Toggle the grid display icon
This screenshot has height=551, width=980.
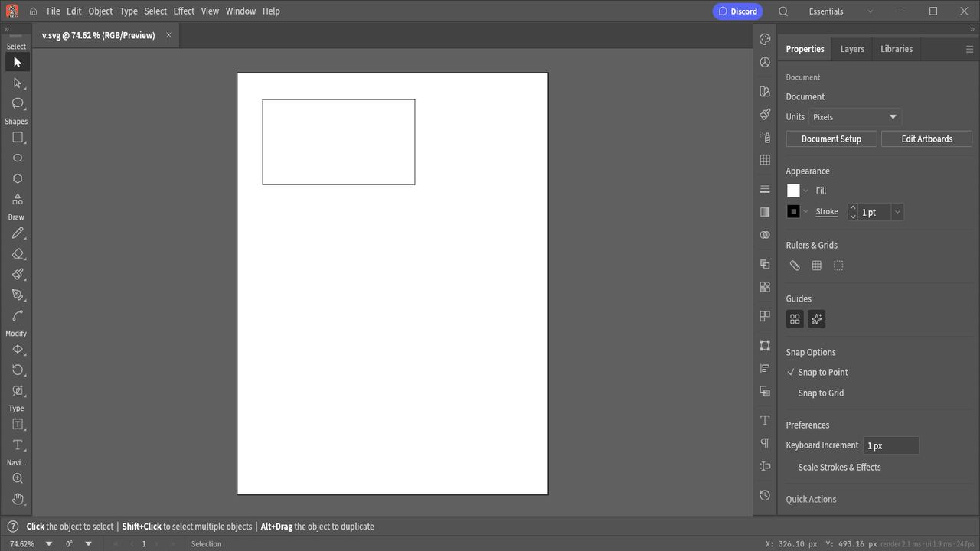[817, 266]
